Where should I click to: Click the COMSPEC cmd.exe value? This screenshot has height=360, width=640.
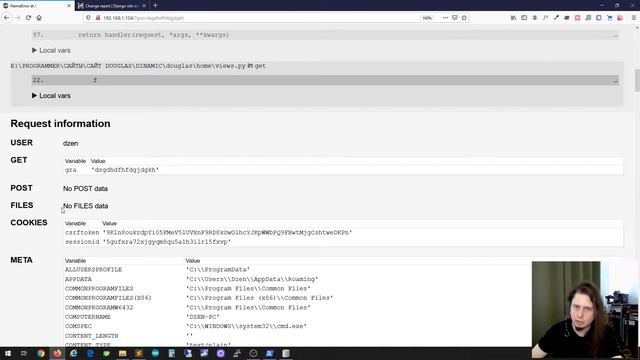tap(246, 326)
